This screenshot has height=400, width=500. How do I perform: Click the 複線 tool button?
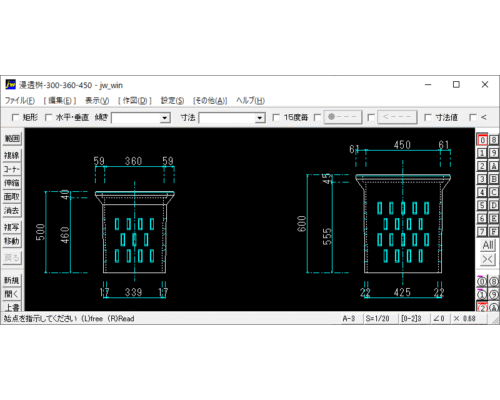12,155
